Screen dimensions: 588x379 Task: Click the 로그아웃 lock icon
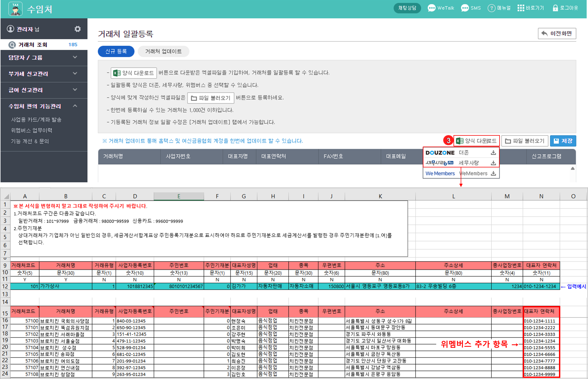pyautogui.click(x=555, y=8)
